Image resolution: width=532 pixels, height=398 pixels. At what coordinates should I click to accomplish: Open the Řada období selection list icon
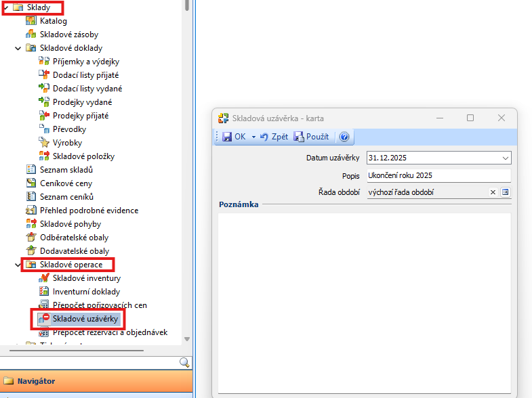(505, 192)
